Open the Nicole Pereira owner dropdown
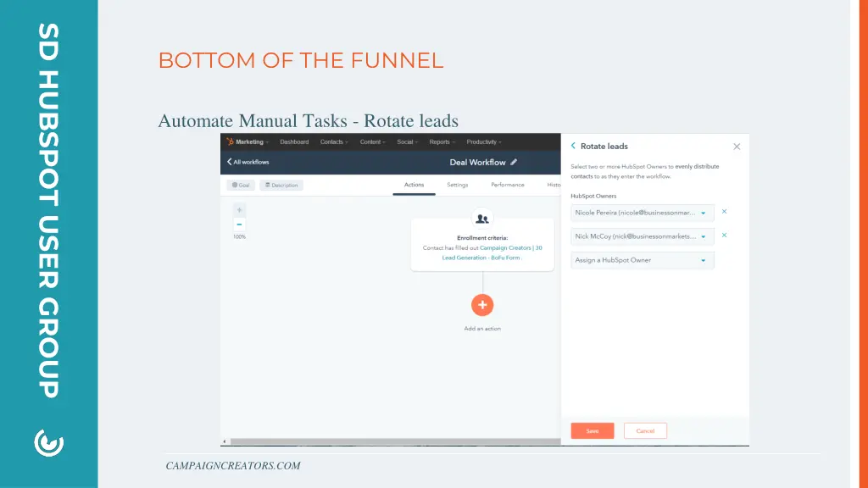Viewport: 868px width, 488px height. point(643,213)
